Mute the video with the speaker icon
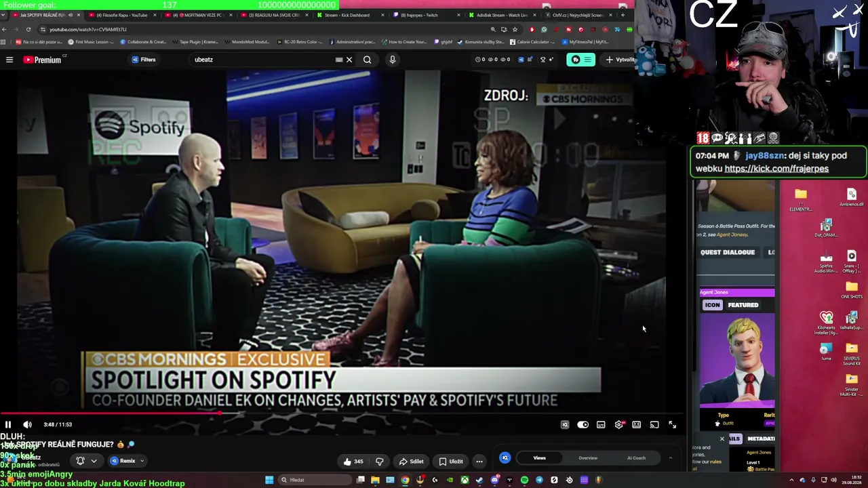Screen dimensions: 868x488 (x=27, y=424)
